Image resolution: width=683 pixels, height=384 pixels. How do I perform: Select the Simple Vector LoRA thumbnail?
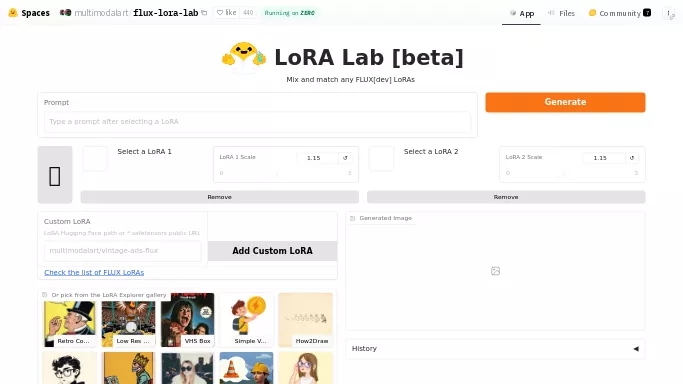click(x=247, y=320)
